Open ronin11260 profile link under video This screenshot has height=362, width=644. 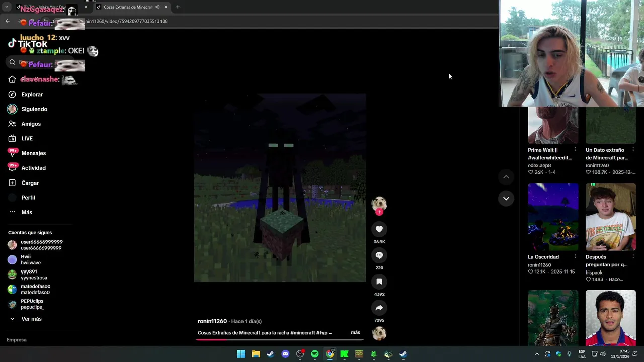[212, 321]
